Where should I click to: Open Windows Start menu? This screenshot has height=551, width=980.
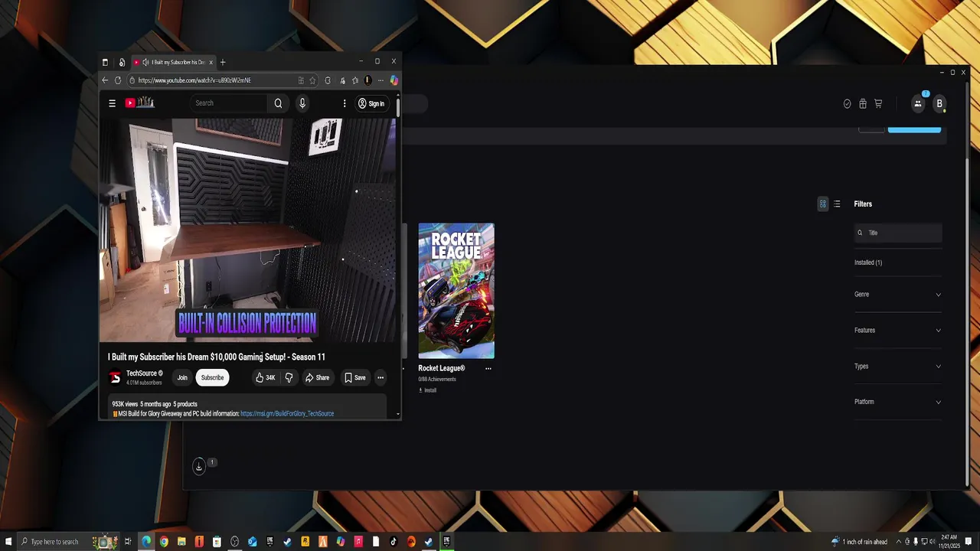pyautogui.click(x=8, y=542)
